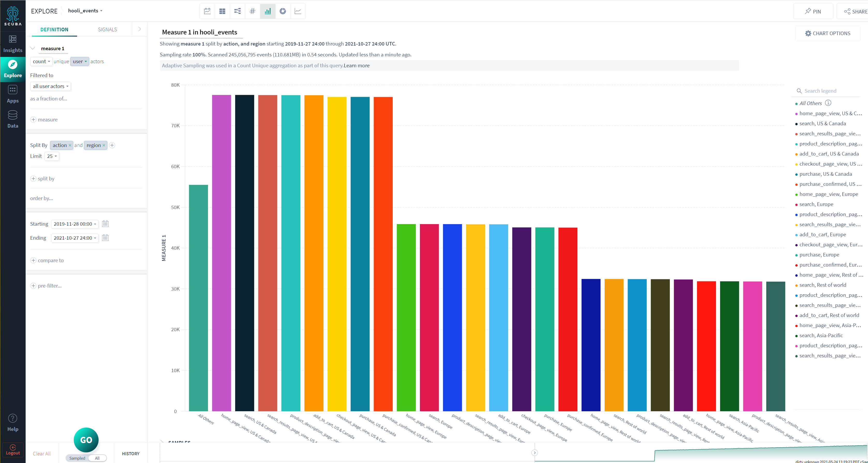Switch to the donut chart view
Viewport: 868px width, 463px height.
(283, 11)
